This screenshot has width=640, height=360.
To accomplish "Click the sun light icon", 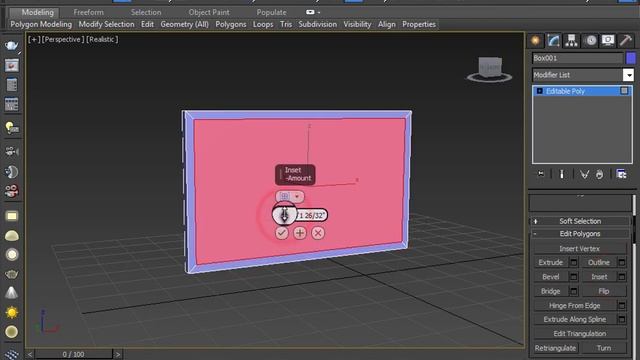I will (11, 313).
